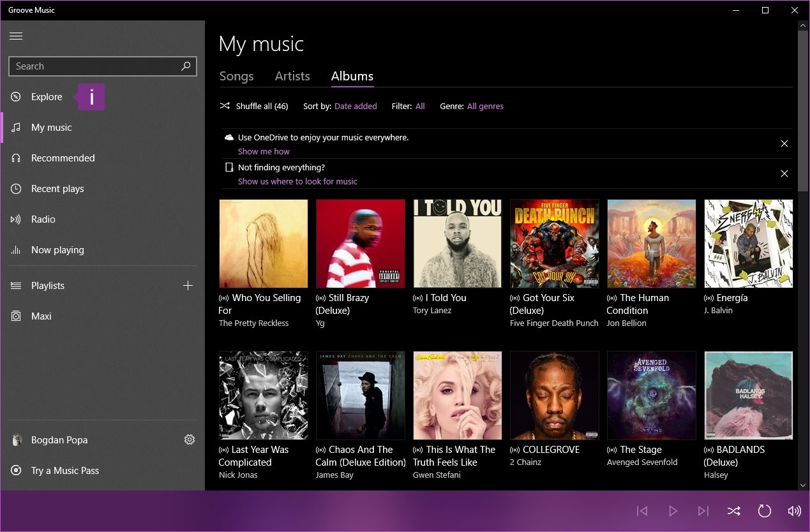Add a new playlist with plus icon
Viewport: 810px width, 532px height.
click(x=188, y=286)
